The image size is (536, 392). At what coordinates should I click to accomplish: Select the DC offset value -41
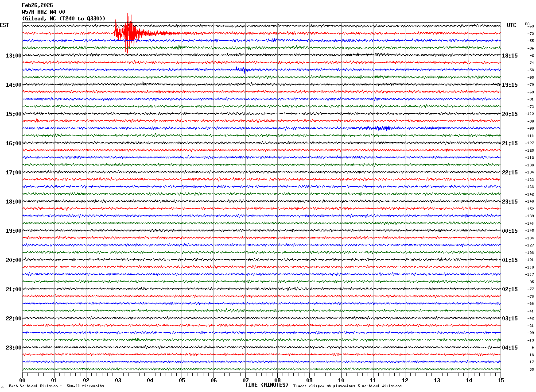coord(531,311)
